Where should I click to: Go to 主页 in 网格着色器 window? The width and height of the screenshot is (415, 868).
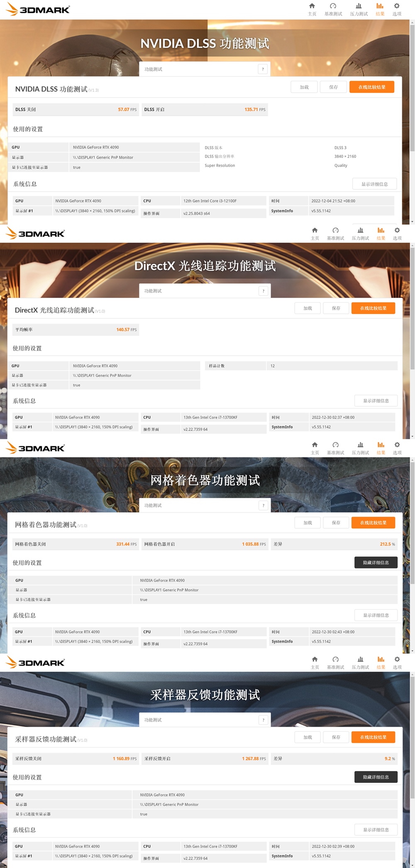[x=315, y=448]
